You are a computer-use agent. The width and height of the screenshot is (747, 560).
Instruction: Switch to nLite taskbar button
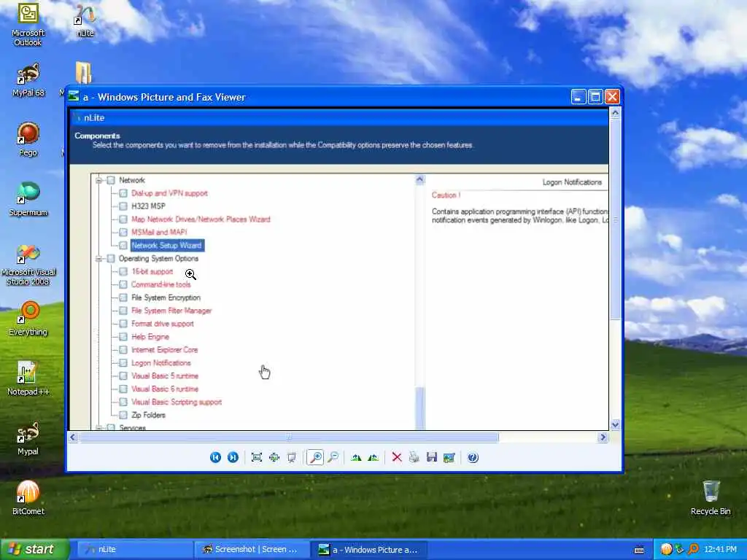click(x=134, y=550)
